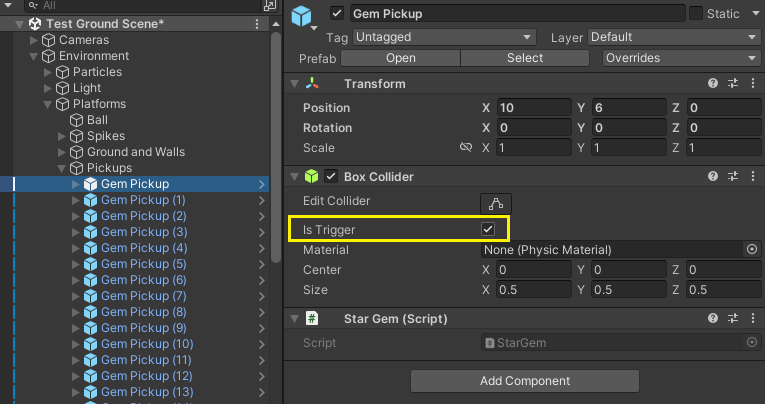Screen dimensions: 765x404
Task: Open Star Gem script help icon
Action: [713, 319]
